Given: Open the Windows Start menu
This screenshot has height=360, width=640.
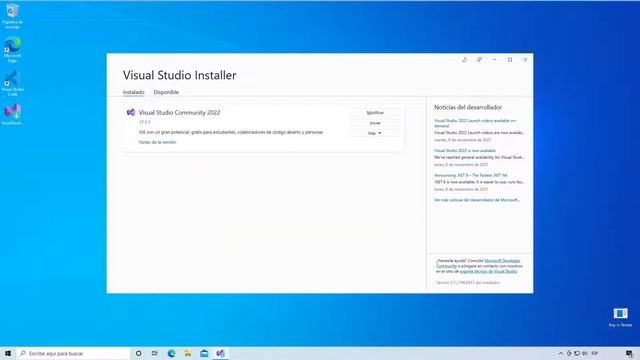Looking at the screenshot, I should click(x=8, y=353).
